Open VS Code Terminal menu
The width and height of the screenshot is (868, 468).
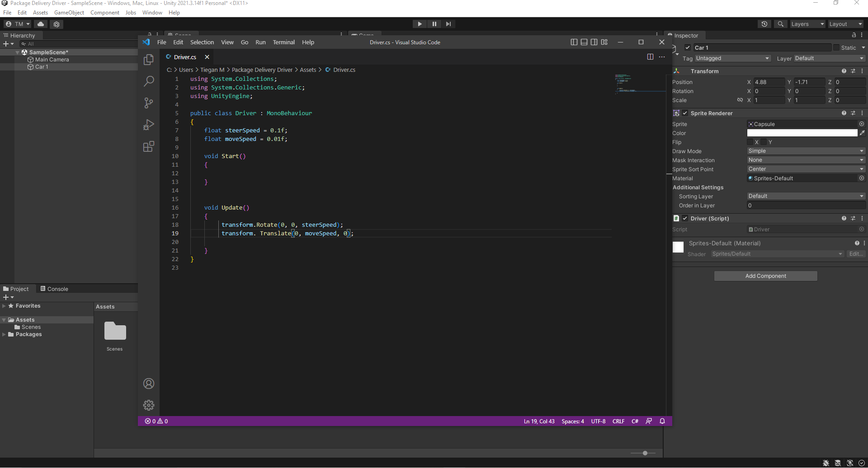284,42
